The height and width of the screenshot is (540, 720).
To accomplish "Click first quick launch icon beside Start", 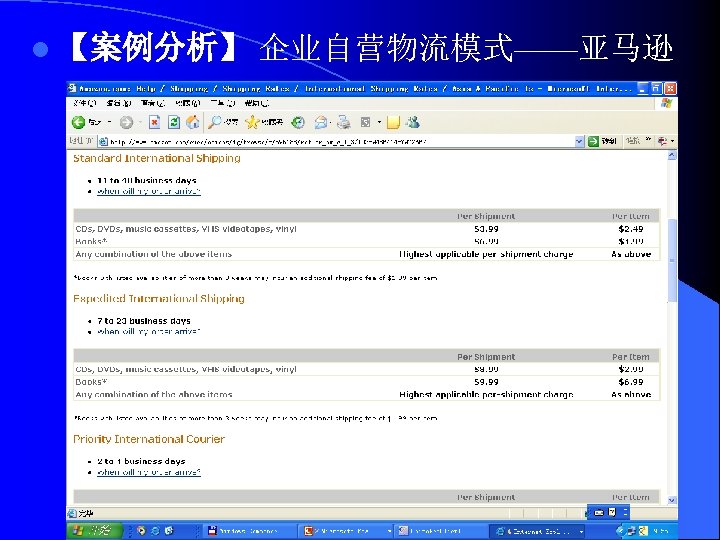I will [x=141, y=531].
